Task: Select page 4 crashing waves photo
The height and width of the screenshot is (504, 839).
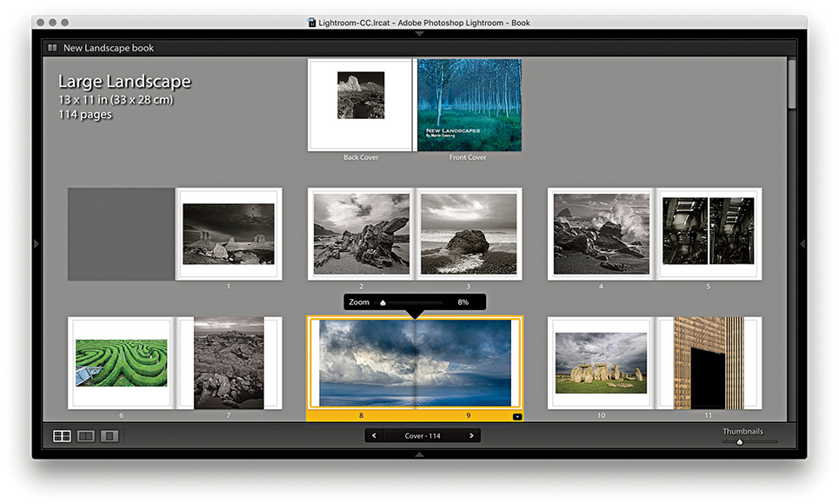Action: (x=601, y=234)
